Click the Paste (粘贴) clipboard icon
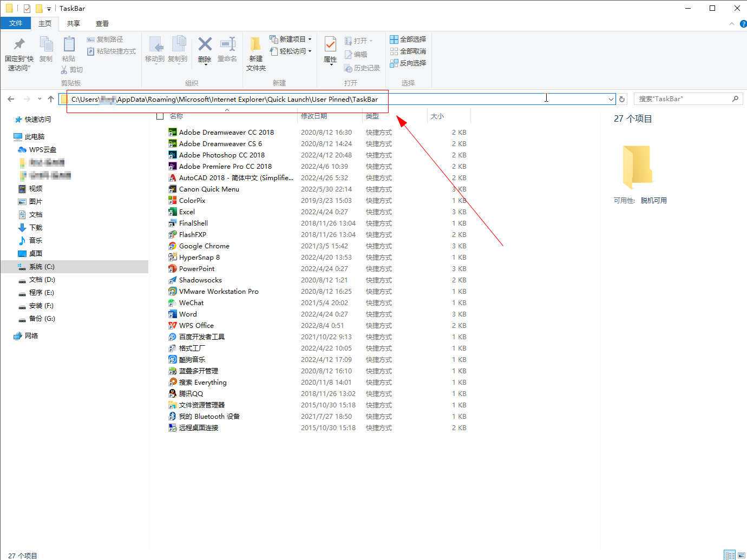The width and height of the screenshot is (747, 560). [x=69, y=44]
